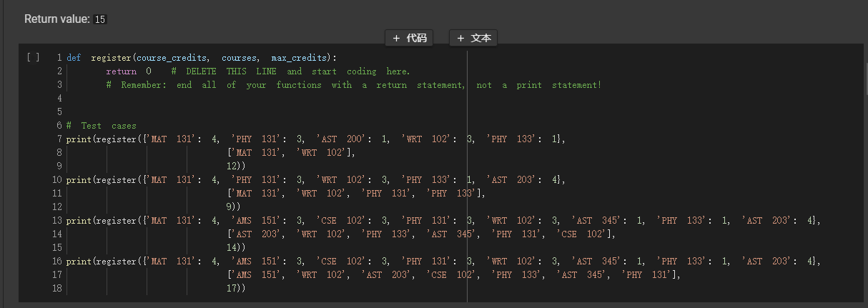Viewport: 868px width, 308px height.
Task: Run the cell via the [ ] bracket
Action: point(32,57)
